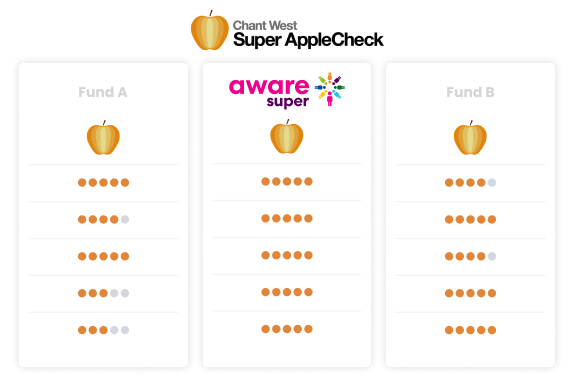Click Fund A's last row three-dot rating
The width and height of the screenshot is (574, 377).
click(104, 330)
